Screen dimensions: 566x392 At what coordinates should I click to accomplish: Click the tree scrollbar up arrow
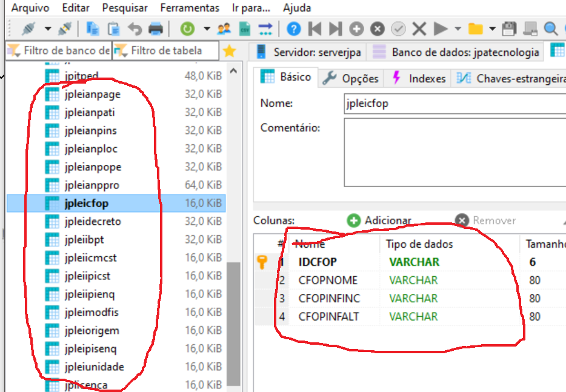(x=233, y=71)
